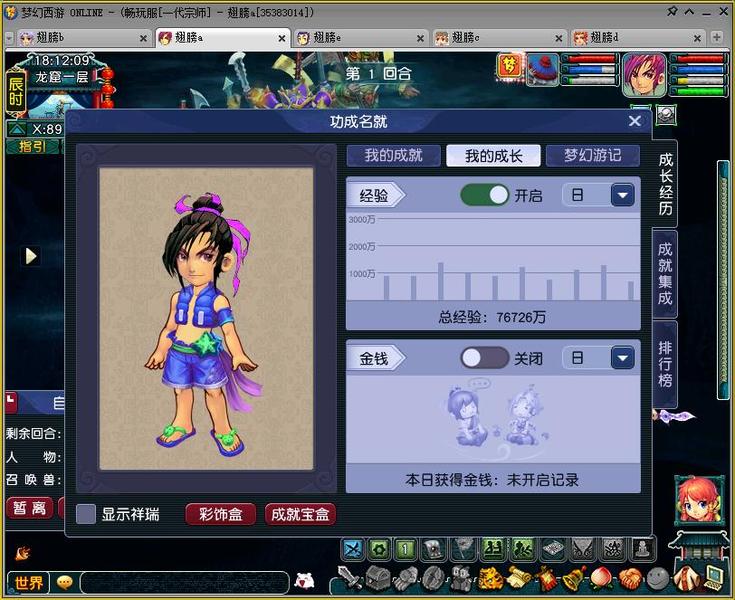Open the golden tiger-head icon
The height and width of the screenshot is (600, 735).
490,579
